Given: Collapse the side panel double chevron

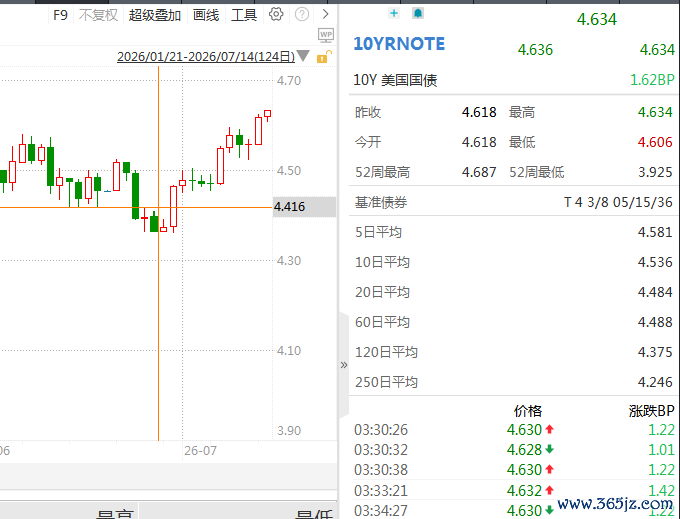Looking at the screenshot, I should coord(344,365).
